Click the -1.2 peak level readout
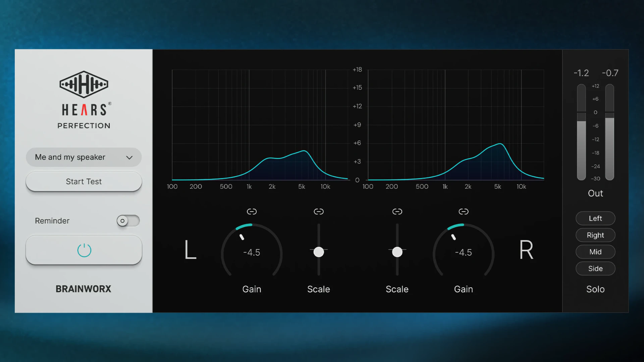This screenshot has width=644, height=362. click(x=581, y=73)
